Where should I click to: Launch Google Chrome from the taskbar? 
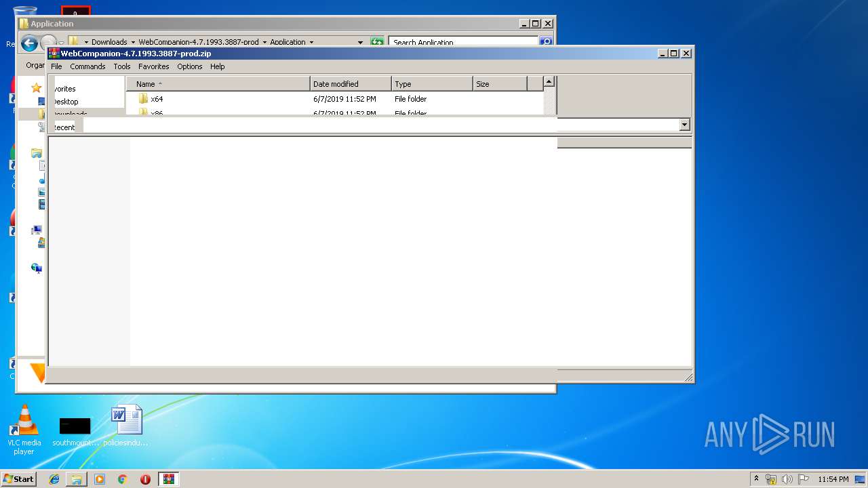pos(123,479)
